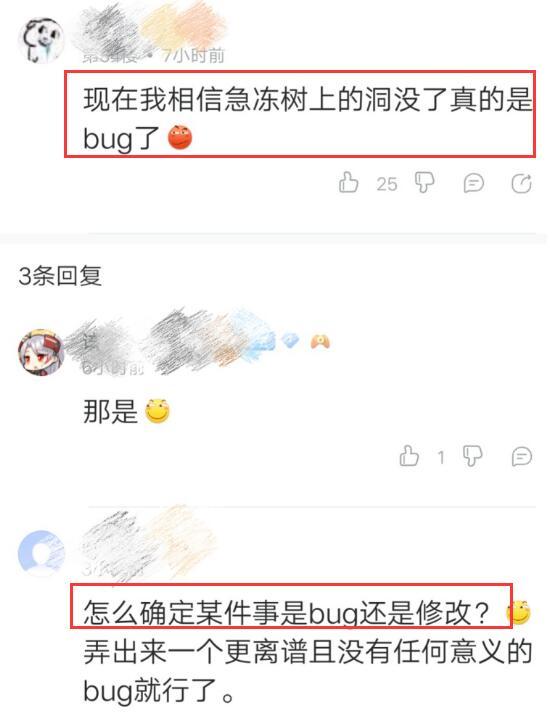Tap the '怎么确定某件事是bug还是修改' reply text
Image resolution: width=552 pixels, height=713 pixels.
pos(286,613)
